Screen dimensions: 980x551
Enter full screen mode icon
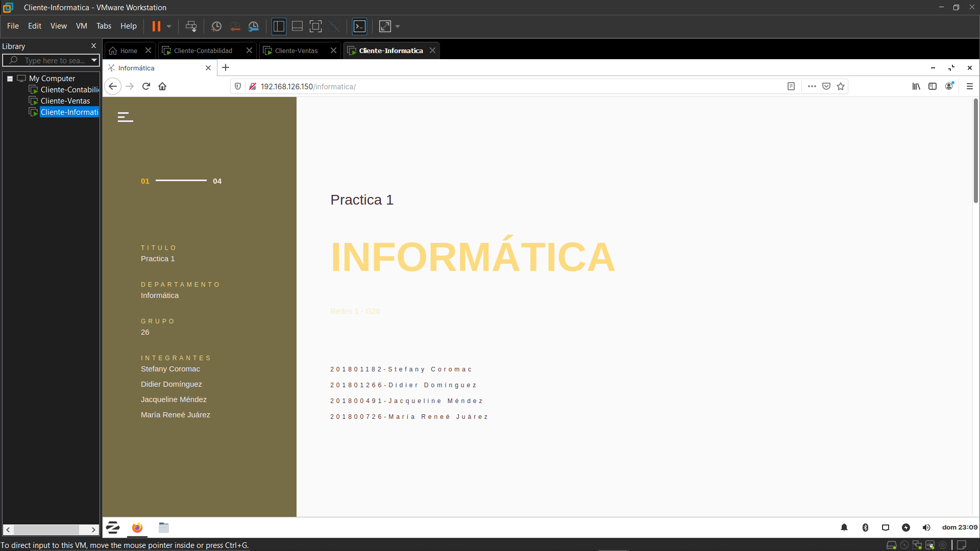315,26
